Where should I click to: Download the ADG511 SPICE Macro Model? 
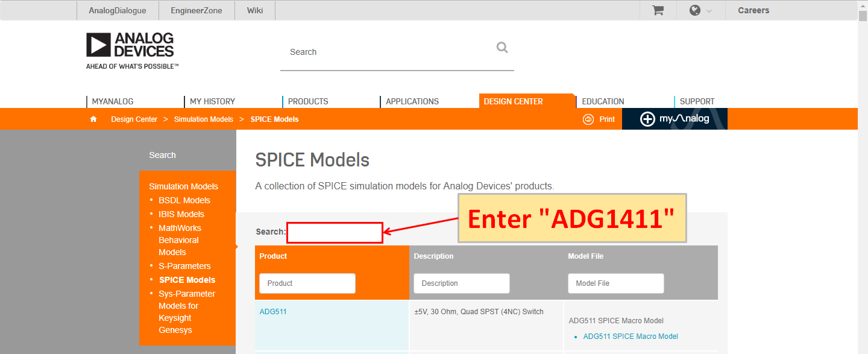630,336
